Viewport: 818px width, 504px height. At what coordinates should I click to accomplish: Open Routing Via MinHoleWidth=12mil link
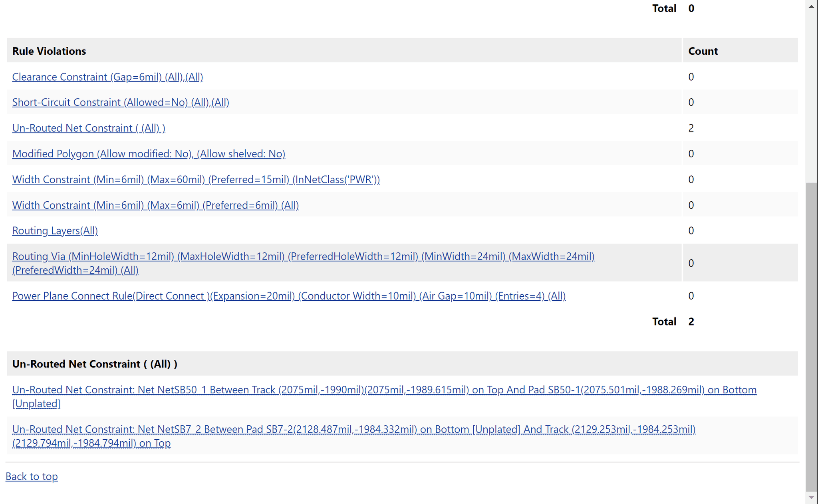303,263
